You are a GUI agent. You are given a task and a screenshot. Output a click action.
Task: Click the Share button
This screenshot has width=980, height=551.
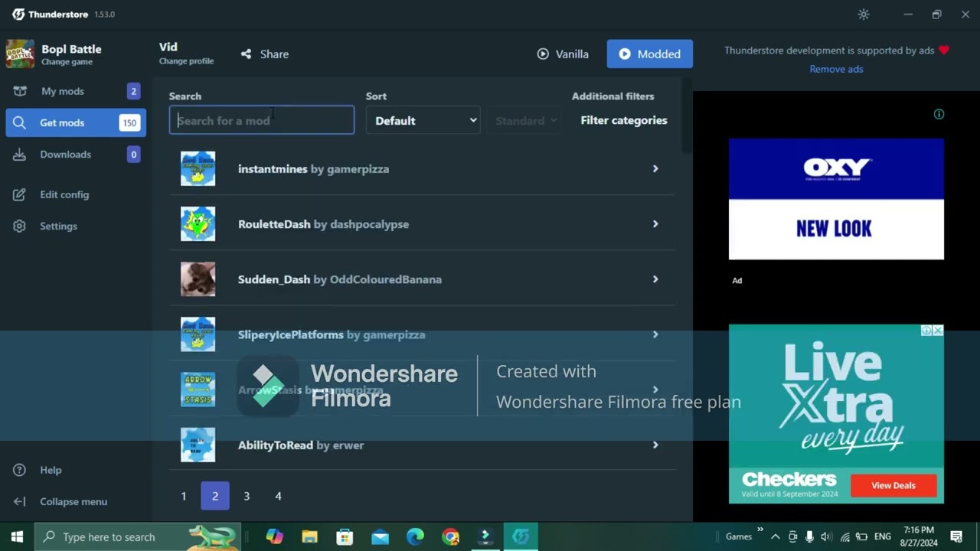click(264, 54)
